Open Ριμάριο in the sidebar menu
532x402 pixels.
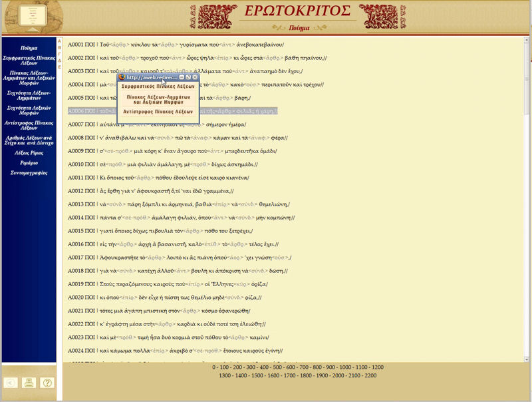pyautogui.click(x=29, y=162)
